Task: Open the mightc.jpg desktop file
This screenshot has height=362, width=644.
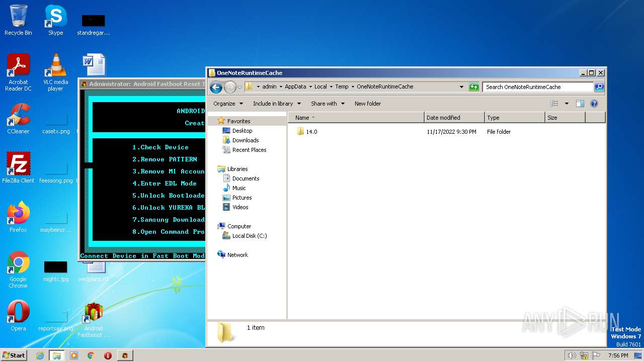Action: (x=55, y=271)
